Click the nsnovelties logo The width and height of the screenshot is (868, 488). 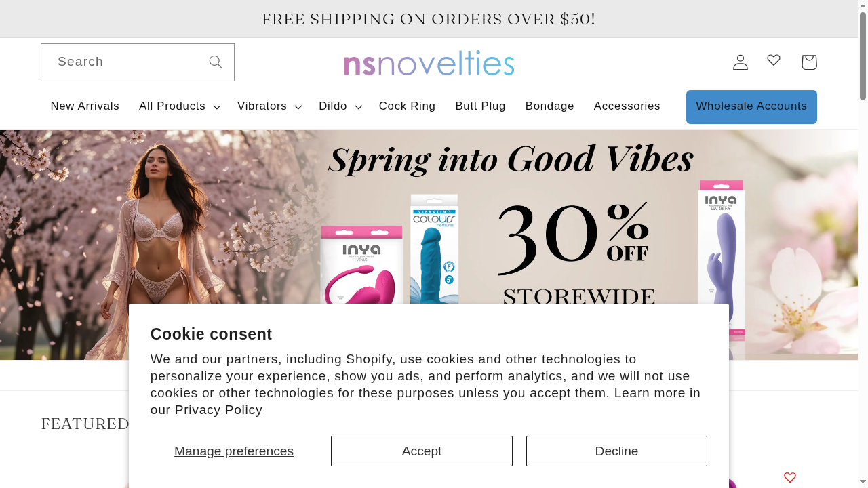point(429,62)
